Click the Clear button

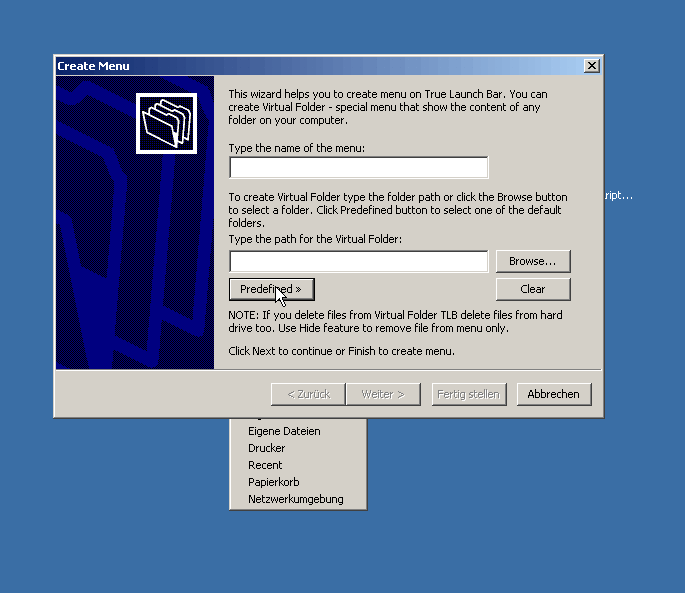(533, 289)
